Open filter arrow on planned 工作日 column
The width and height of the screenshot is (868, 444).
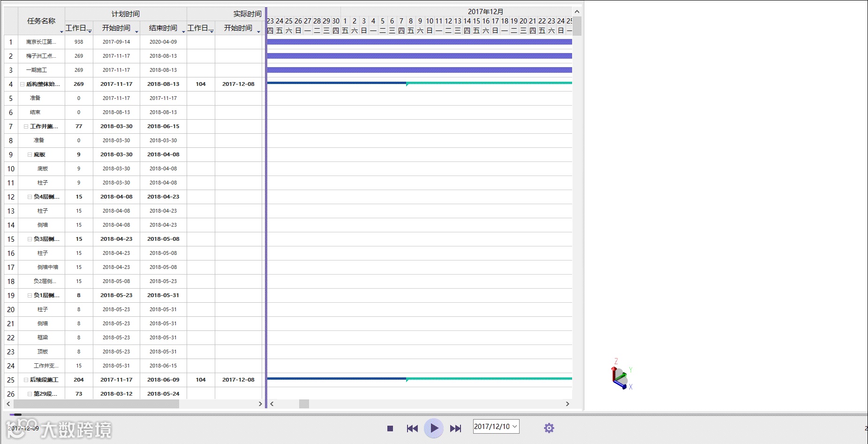point(90,31)
